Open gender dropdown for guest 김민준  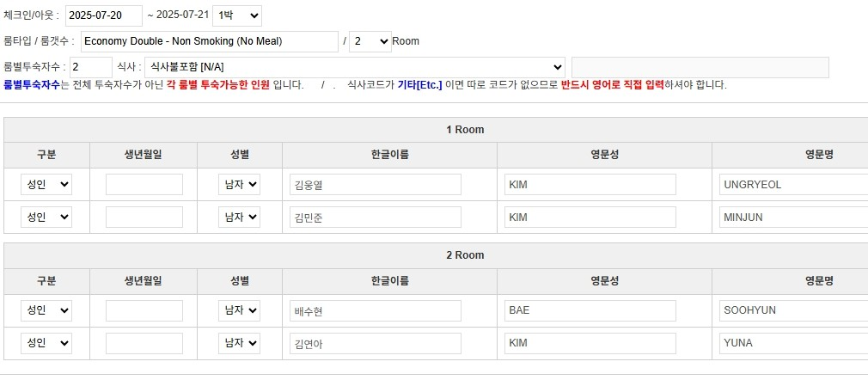tap(239, 218)
